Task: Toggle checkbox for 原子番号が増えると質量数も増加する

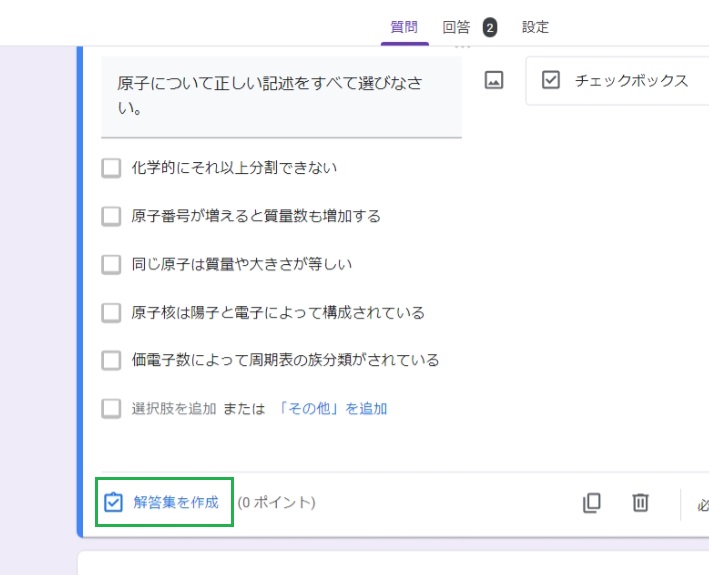Action: [x=111, y=216]
